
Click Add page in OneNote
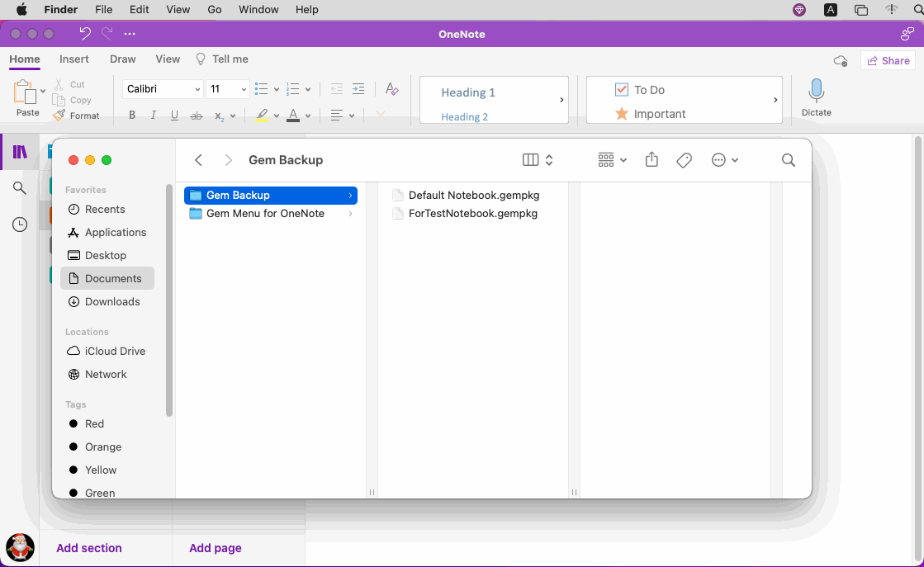coord(215,547)
